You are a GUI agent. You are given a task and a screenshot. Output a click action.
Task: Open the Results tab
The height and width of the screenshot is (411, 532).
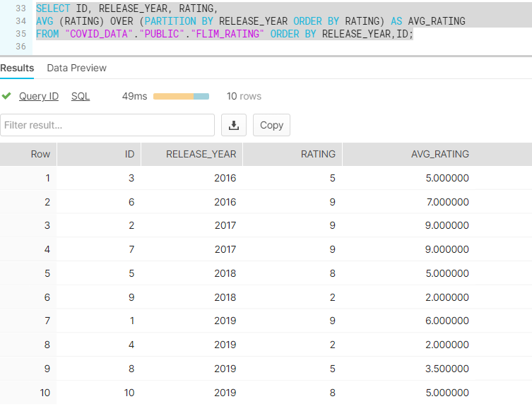click(x=17, y=68)
